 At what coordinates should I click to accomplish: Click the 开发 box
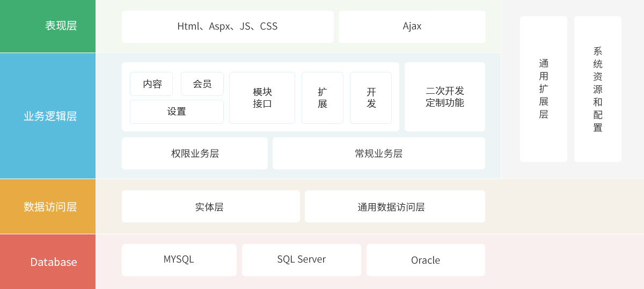click(x=371, y=98)
